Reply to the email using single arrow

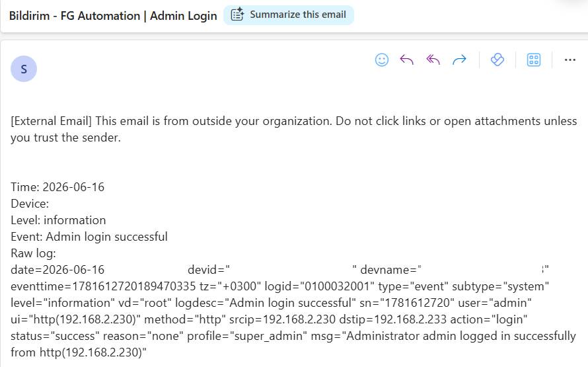406,60
